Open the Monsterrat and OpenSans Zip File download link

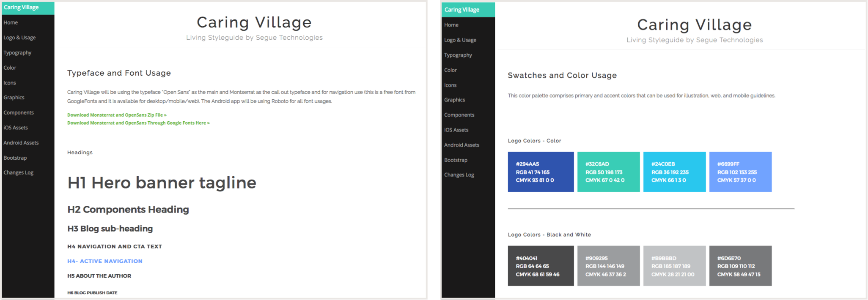[117, 115]
